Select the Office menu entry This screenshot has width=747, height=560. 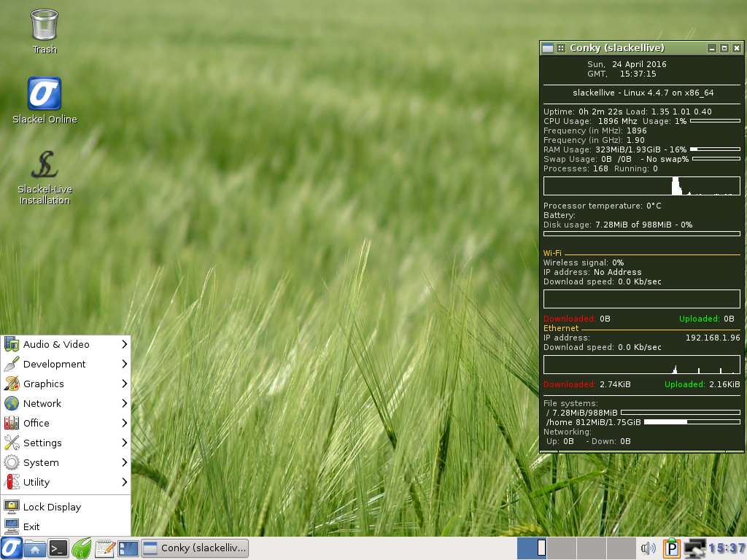(x=66, y=423)
